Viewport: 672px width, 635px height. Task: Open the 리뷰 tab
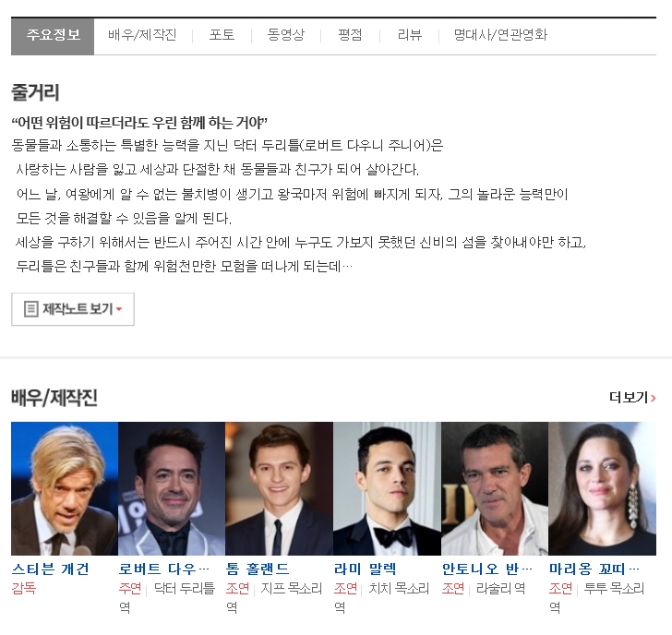(x=409, y=36)
